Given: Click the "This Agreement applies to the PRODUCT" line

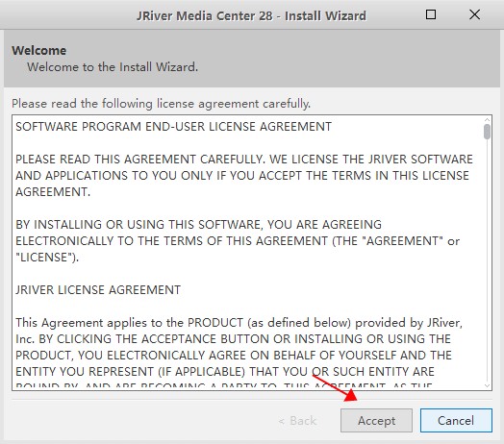Looking at the screenshot, I should pos(239,323).
